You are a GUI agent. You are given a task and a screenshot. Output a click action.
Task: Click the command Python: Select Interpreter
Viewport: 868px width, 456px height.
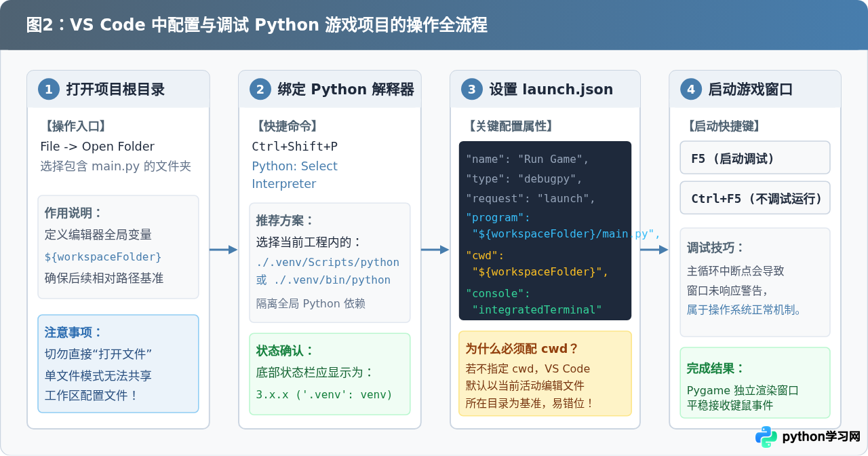294,174
